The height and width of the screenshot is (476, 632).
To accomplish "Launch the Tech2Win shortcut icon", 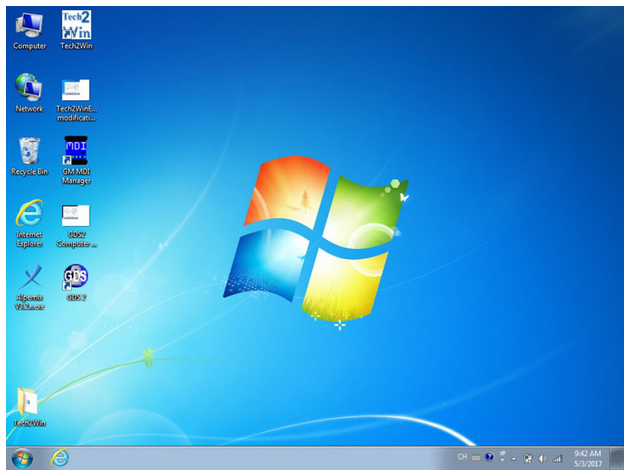I will (x=76, y=30).
